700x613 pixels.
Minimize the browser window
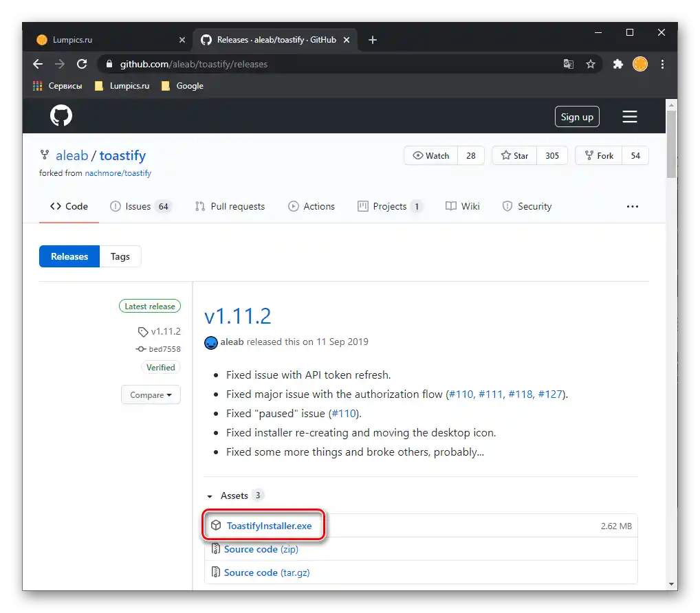coord(598,32)
